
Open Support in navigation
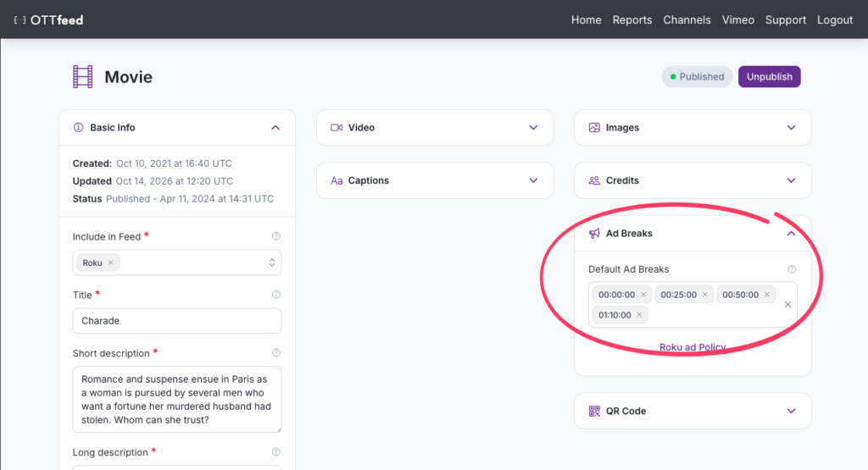pos(786,20)
